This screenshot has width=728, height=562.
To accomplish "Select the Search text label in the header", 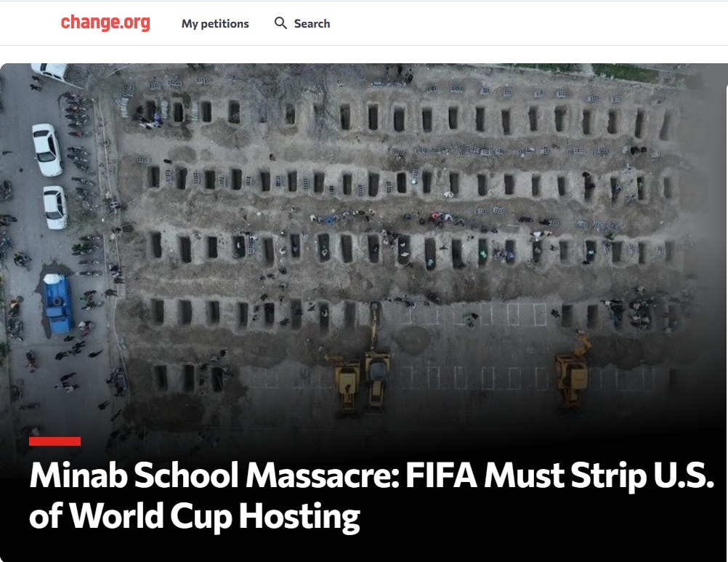I will pyautogui.click(x=312, y=24).
